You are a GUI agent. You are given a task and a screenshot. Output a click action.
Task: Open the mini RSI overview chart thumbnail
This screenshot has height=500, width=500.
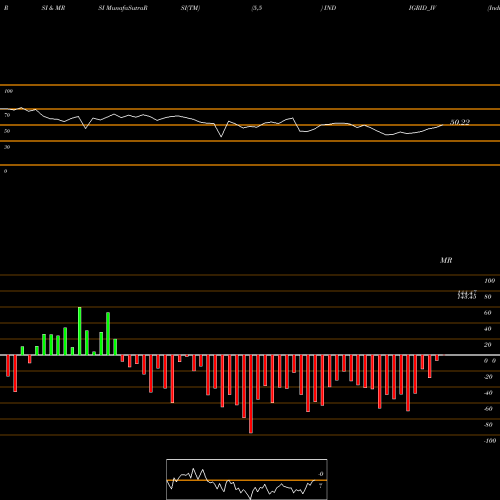(247, 479)
